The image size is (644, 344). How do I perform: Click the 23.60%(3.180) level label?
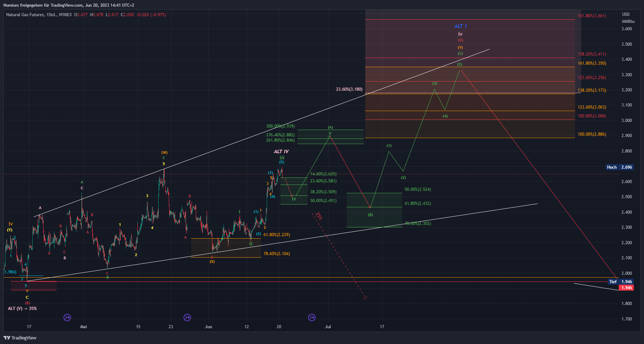pyautogui.click(x=349, y=89)
